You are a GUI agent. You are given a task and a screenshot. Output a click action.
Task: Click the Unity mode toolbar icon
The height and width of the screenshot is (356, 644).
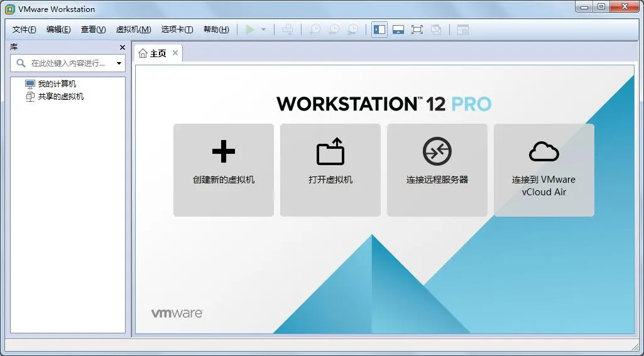pos(436,30)
